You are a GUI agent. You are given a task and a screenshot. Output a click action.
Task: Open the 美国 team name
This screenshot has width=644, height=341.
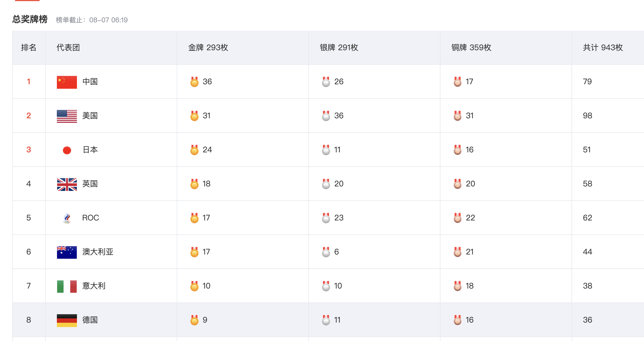(90, 116)
